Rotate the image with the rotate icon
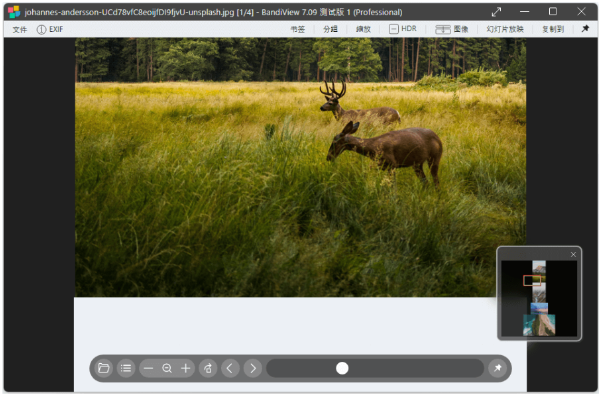 (208, 368)
